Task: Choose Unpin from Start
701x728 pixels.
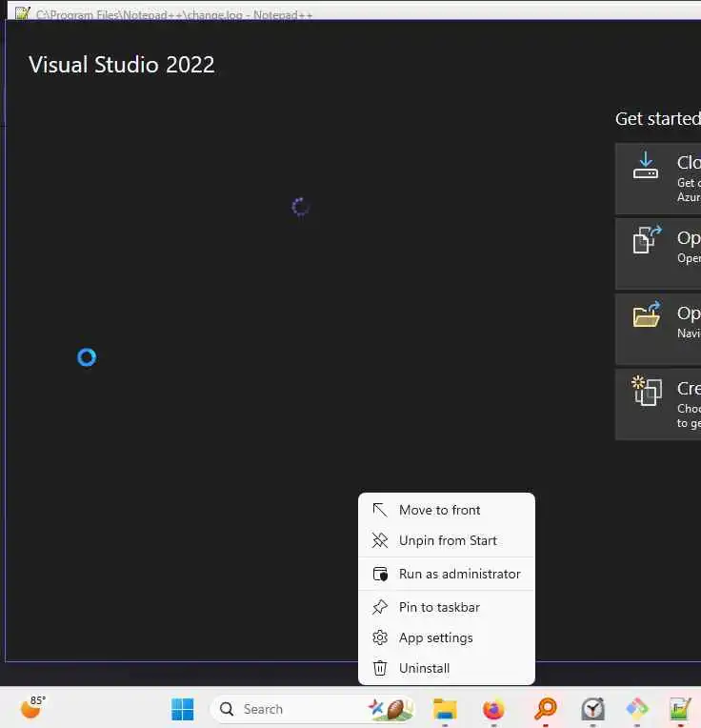Action: click(446, 540)
